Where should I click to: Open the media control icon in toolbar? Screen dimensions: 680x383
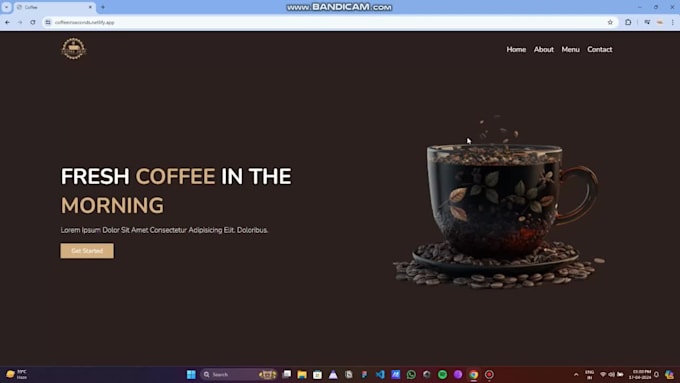647,22
